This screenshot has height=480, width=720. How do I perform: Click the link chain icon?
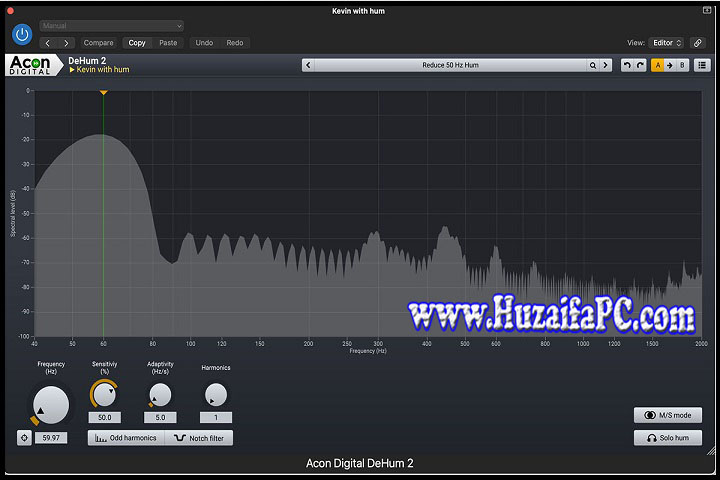(x=698, y=43)
